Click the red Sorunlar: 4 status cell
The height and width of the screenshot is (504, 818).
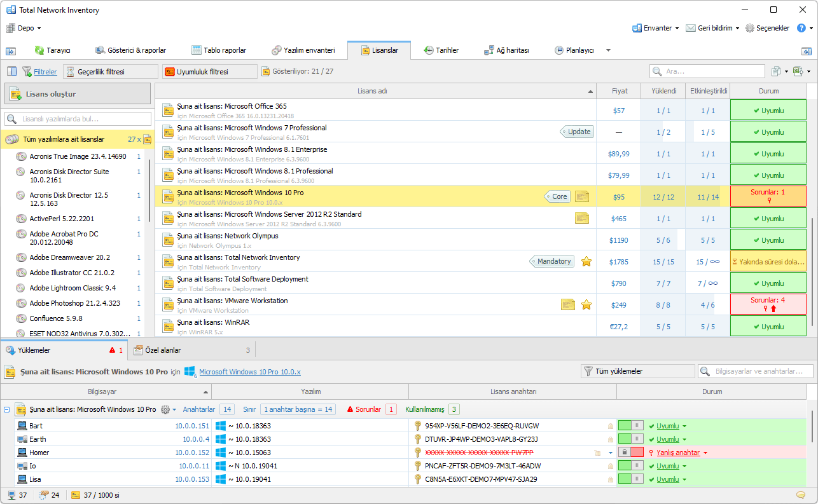(768, 304)
